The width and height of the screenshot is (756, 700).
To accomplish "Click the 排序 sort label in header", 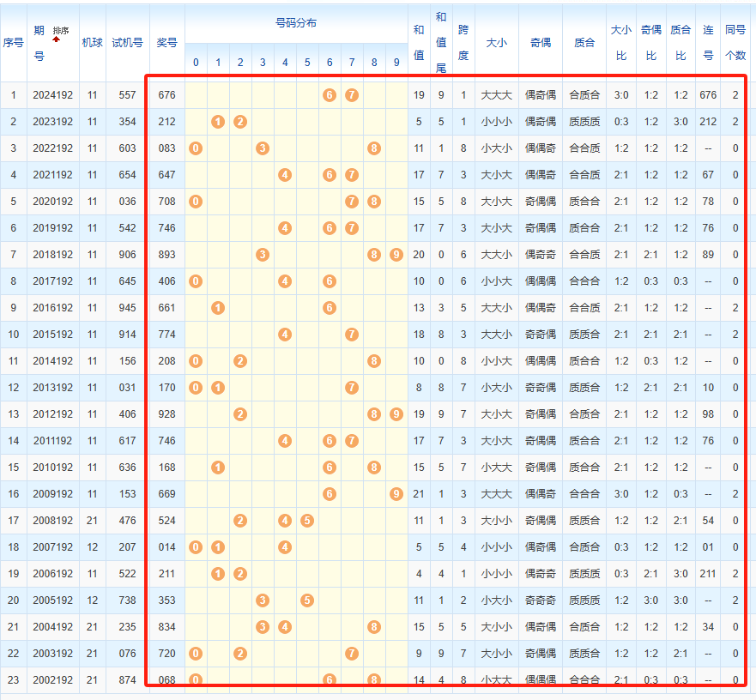I will coord(61,30).
